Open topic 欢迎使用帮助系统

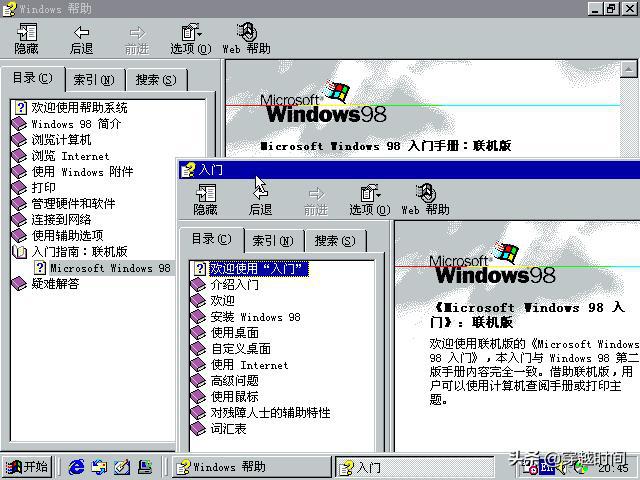(x=71, y=108)
